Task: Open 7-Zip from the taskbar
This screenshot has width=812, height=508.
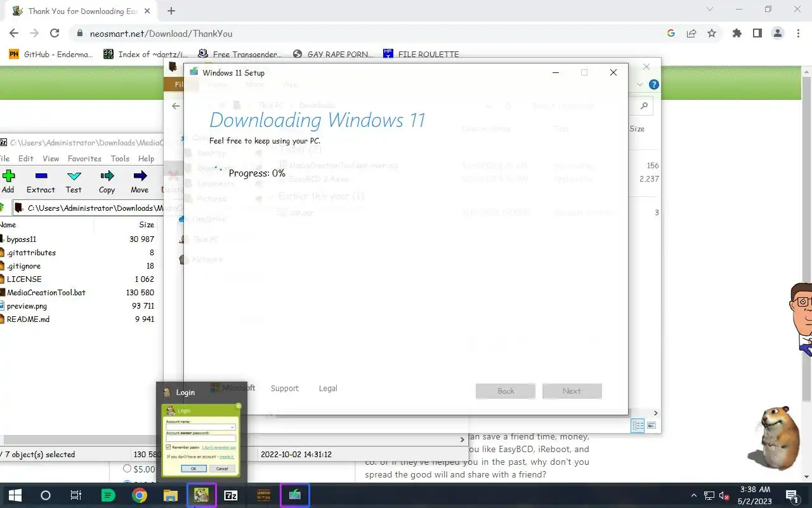Action: [232, 495]
